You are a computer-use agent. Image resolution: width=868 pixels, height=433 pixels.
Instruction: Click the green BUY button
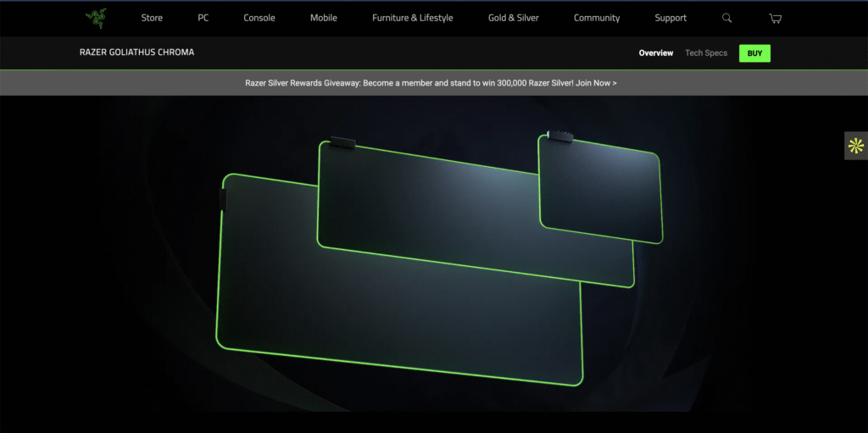pos(754,53)
